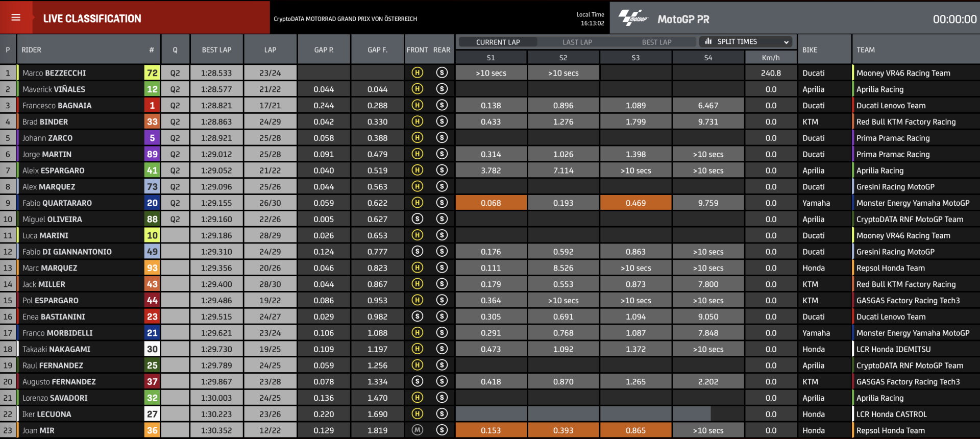Image resolution: width=980 pixels, height=439 pixels.
Task: Click best lap time 1:28.533
Action: (216, 73)
